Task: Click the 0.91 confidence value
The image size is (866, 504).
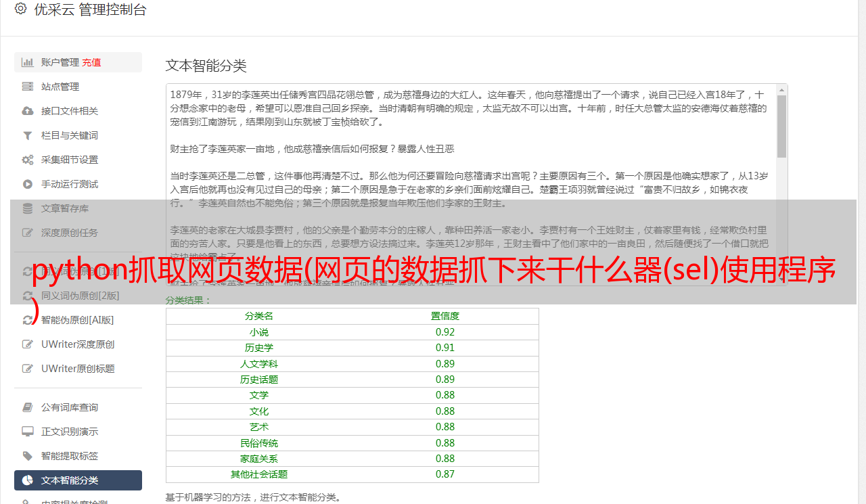Action: (445, 348)
